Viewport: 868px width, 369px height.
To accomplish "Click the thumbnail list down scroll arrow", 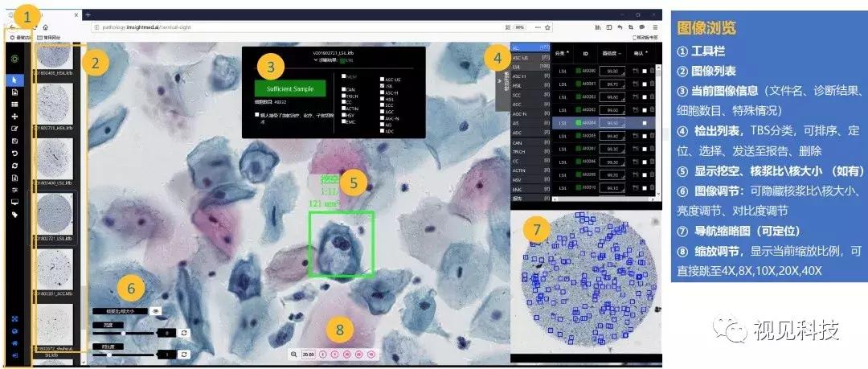I will coord(84,363).
